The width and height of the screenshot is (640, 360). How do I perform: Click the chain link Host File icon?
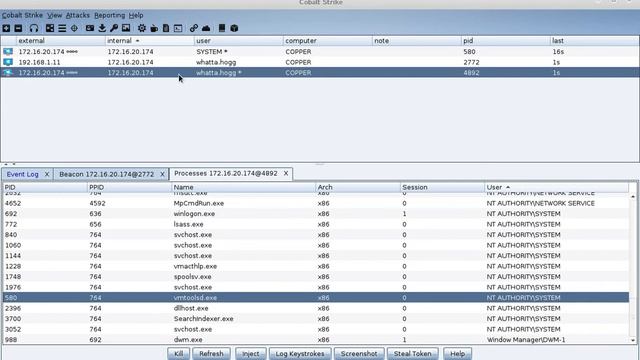point(194,28)
